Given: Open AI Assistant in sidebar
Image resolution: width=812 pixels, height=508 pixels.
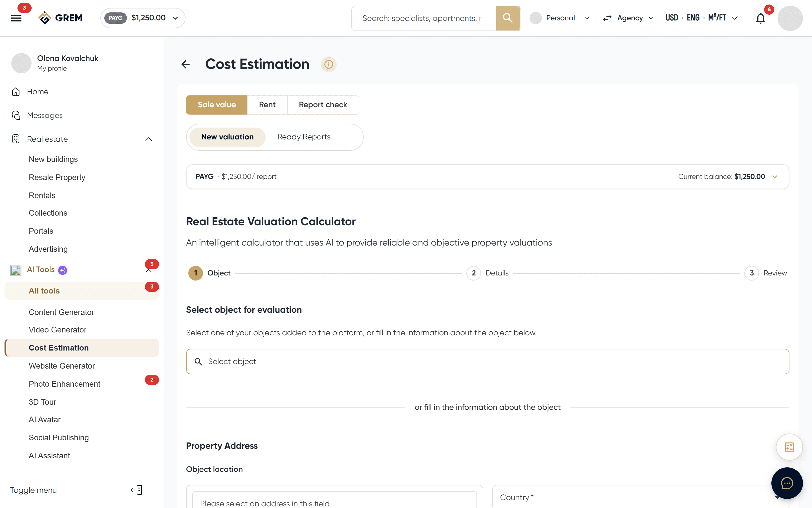Looking at the screenshot, I should (x=49, y=456).
